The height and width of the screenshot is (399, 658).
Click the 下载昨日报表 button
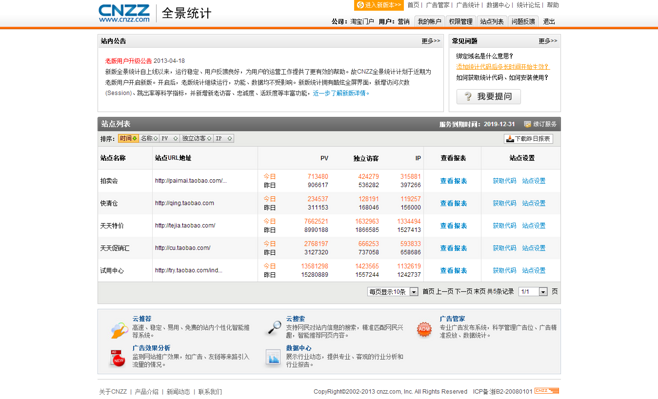point(528,139)
